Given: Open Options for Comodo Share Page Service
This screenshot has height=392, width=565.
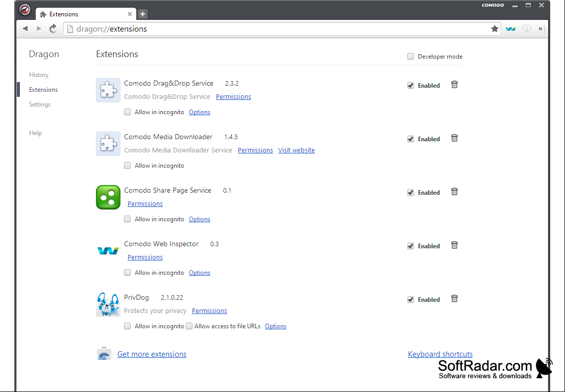Looking at the screenshot, I should (x=200, y=219).
